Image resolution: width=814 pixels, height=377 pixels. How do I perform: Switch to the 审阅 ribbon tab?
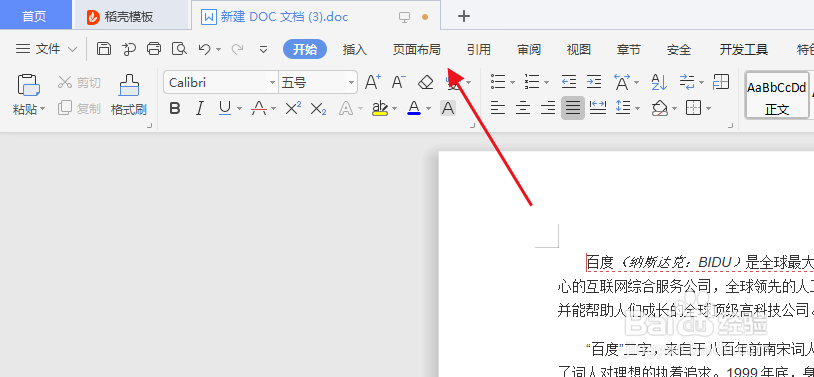[529, 50]
